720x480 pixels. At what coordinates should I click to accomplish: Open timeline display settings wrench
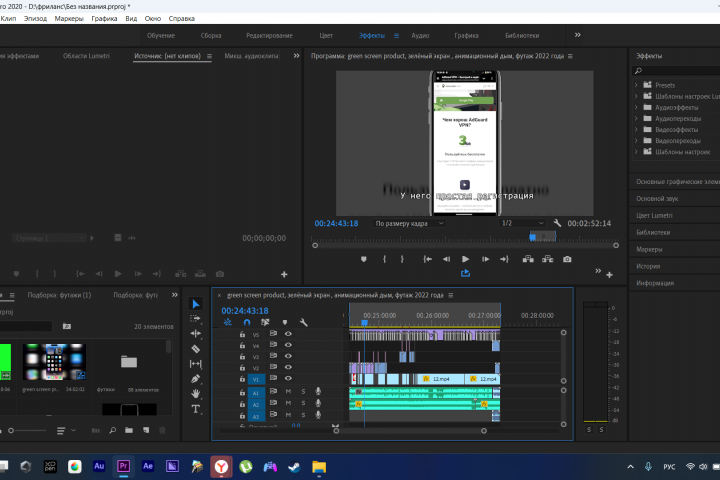coord(303,322)
